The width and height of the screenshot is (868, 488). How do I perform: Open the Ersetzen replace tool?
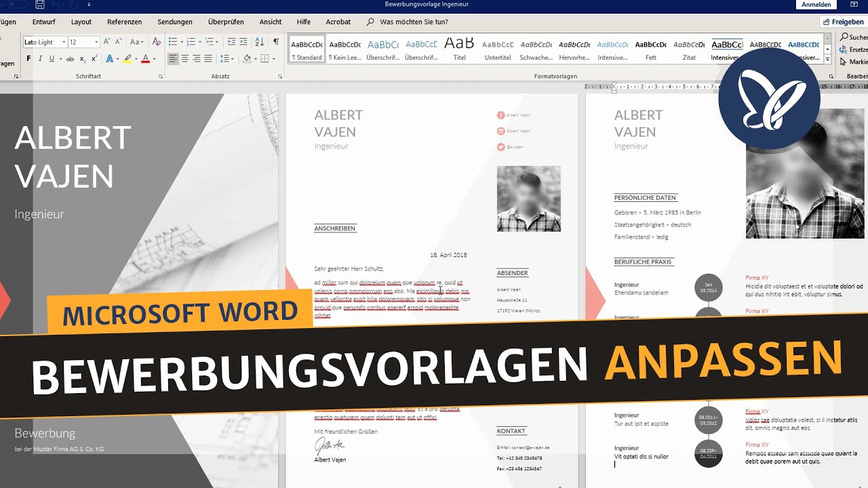point(854,49)
